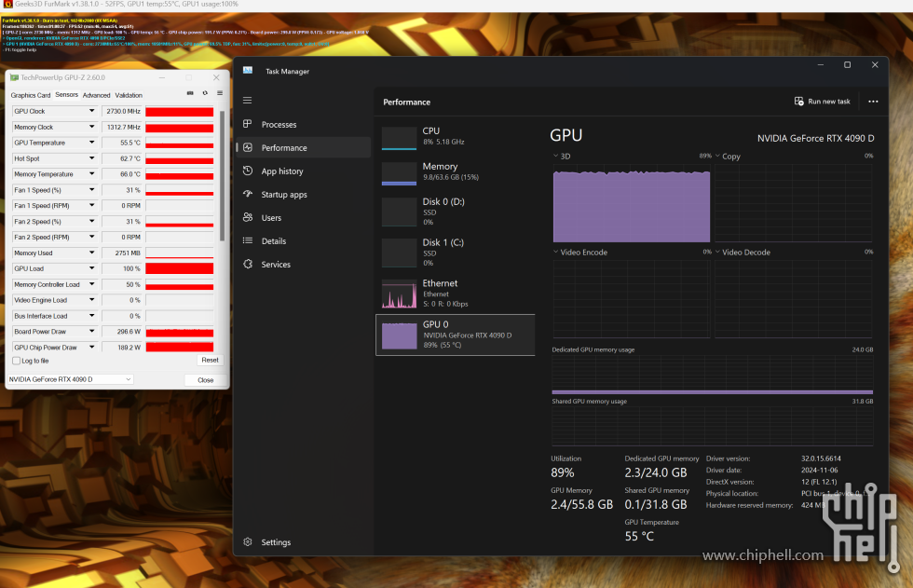913x588 pixels.
Task: Open Memory Temperature sensor dropdown arrow
Action: [91, 173]
